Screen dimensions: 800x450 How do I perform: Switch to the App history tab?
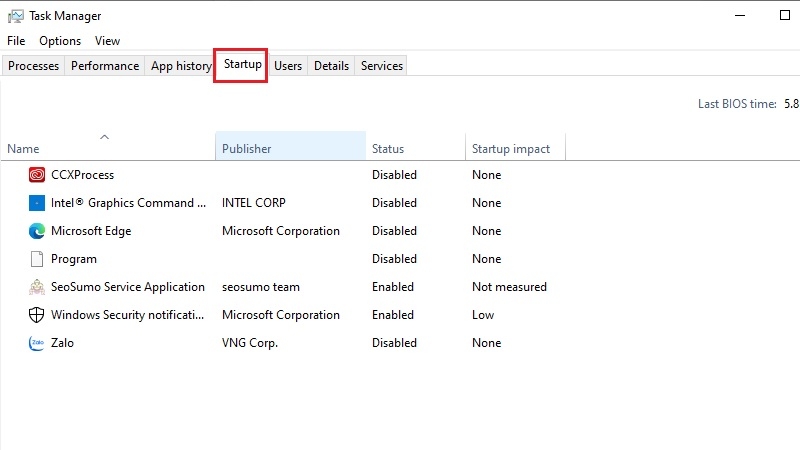181,66
